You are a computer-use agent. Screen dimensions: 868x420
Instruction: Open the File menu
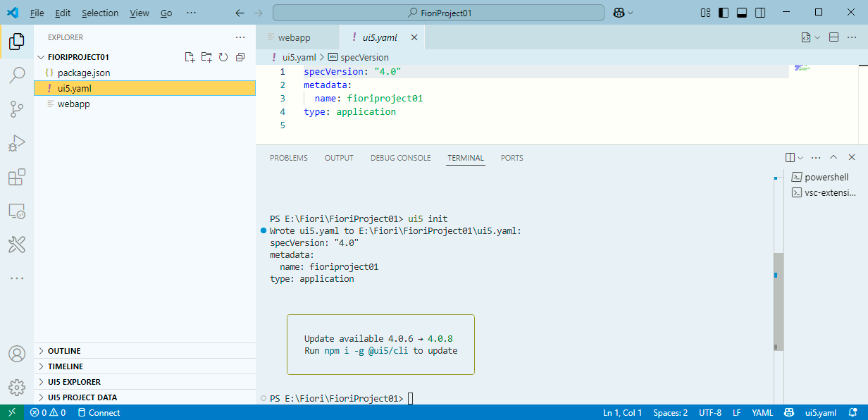pyautogui.click(x=37, y=13)
